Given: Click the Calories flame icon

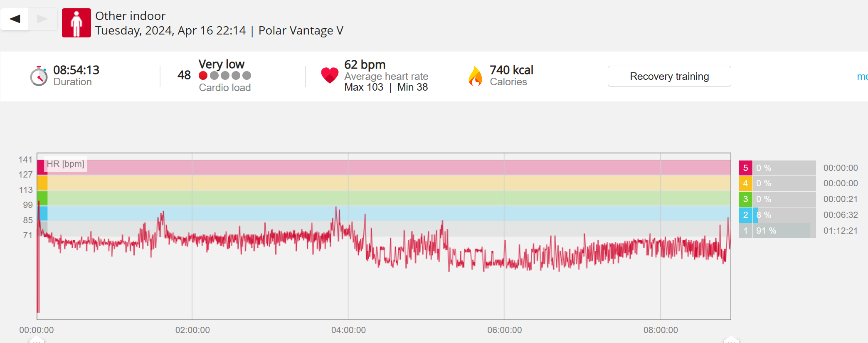Looking at the screenshot, I should click(475, 76).
